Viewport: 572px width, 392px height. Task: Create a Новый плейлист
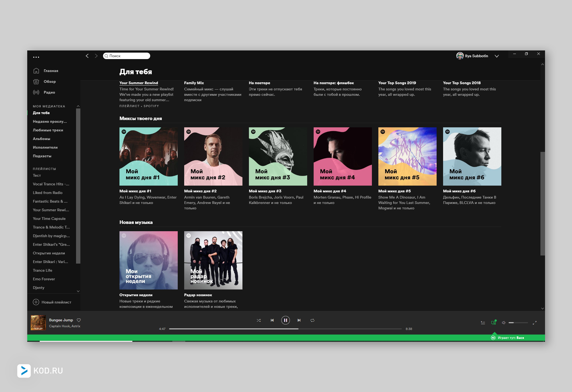click(52, 302)
